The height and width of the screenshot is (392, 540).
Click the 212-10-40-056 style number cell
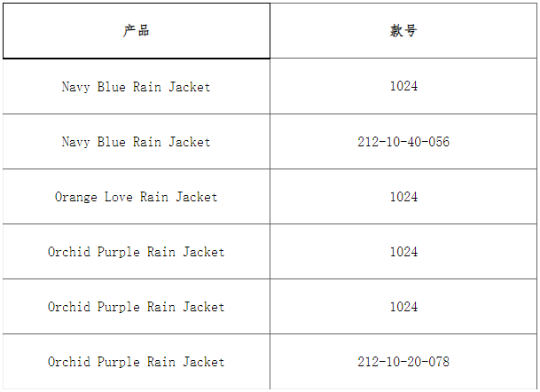403,142
